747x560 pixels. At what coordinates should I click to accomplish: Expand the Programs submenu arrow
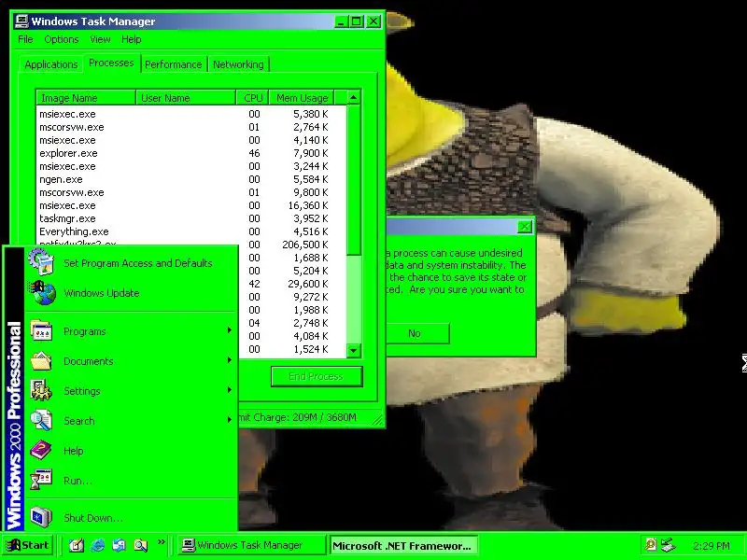pos(230,330)
